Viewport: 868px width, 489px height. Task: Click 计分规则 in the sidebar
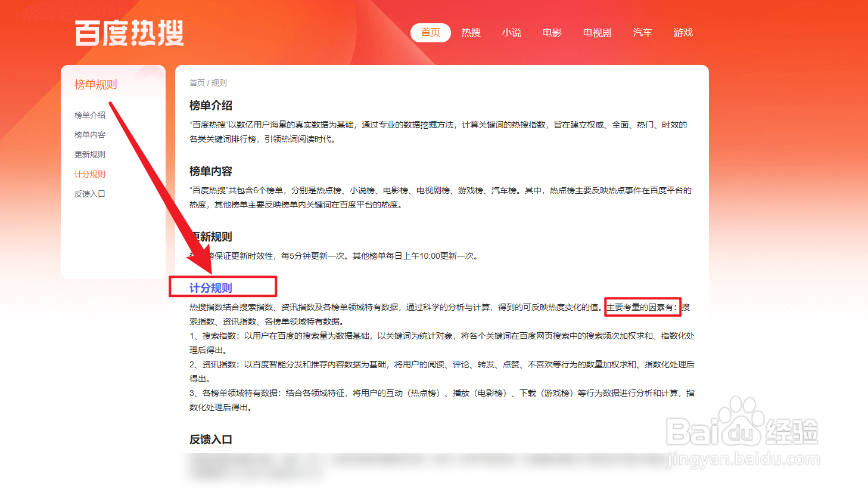pyautogui.click(x=90, y=174)
